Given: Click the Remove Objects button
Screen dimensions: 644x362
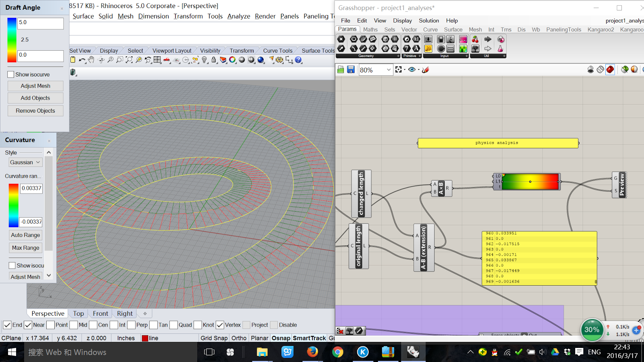Looking at the screenshot, I should 35,111.
